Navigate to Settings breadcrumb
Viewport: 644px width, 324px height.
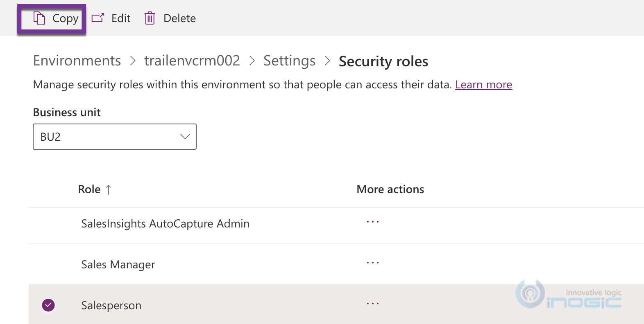click(x=289, y=61)
